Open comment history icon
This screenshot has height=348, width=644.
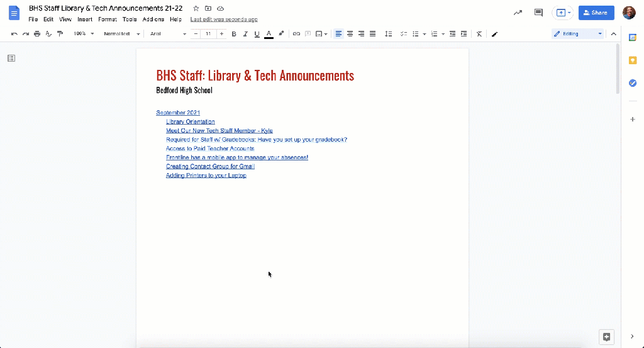tap(538, 13)
